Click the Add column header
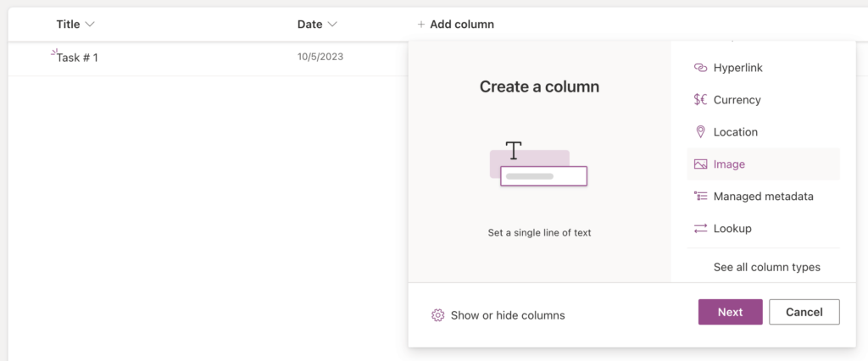Screen dimensions: 868x361 [455, 25]
